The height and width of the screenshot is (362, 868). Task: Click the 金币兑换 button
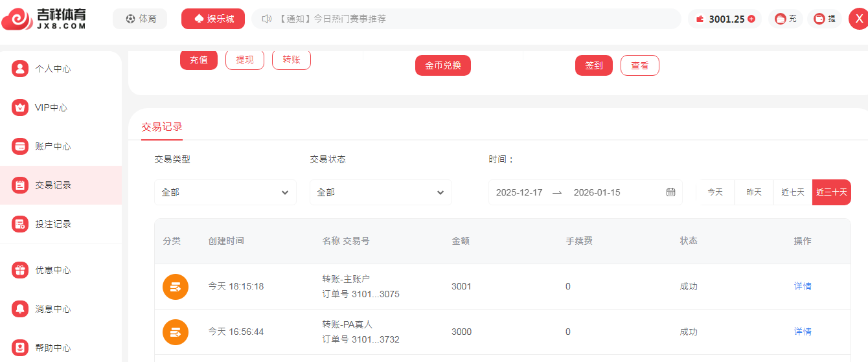click(443, 65)
